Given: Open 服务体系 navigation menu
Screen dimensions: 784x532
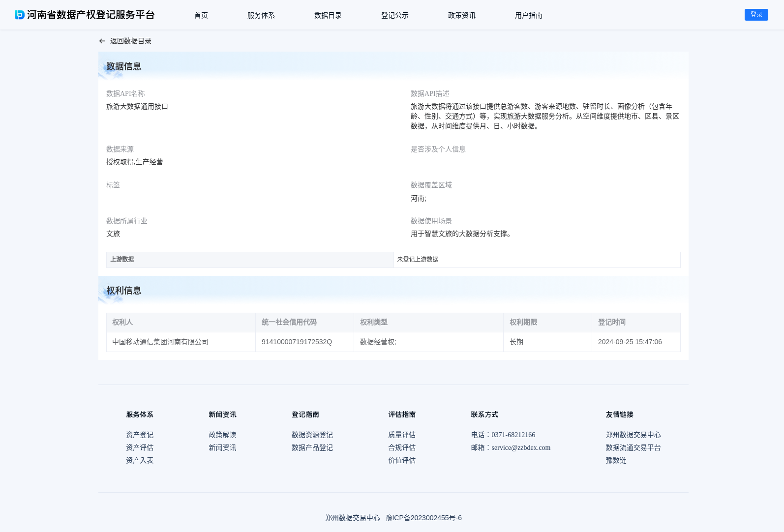Looking at the screenshot, I should [x=261, y=15].
